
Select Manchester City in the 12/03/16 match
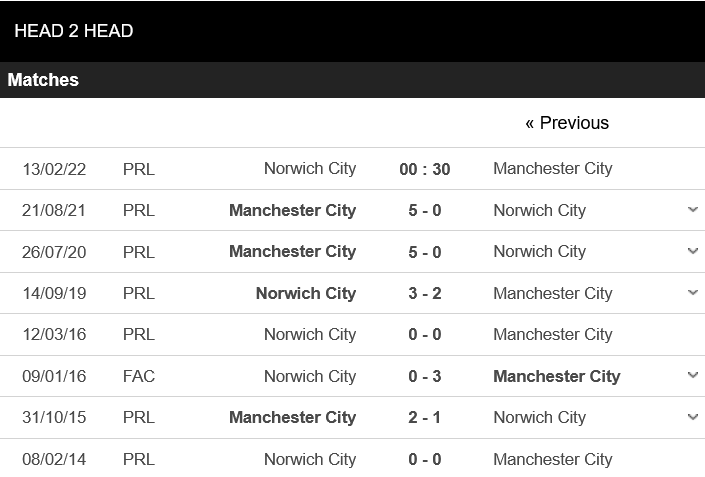pos(552,334)
